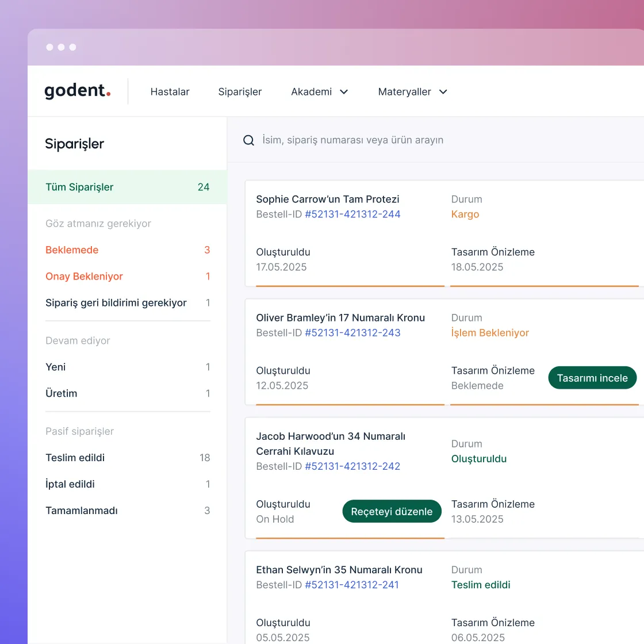Click the search magnifier icon

(248, 140)
